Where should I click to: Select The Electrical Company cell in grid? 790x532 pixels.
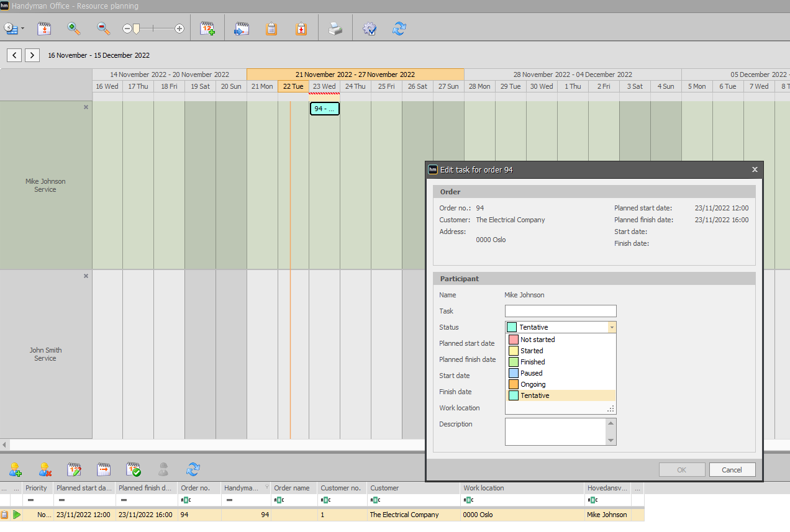coord(414,515)
